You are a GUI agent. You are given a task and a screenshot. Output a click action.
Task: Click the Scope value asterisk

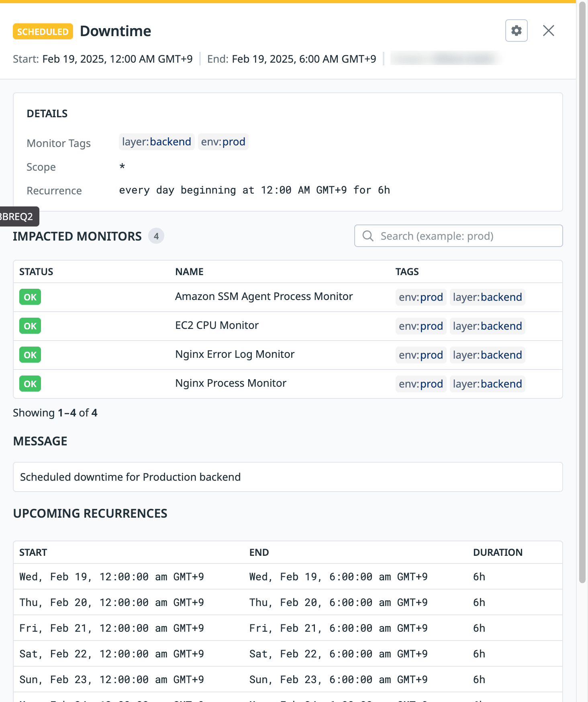[x=122, y=166]
